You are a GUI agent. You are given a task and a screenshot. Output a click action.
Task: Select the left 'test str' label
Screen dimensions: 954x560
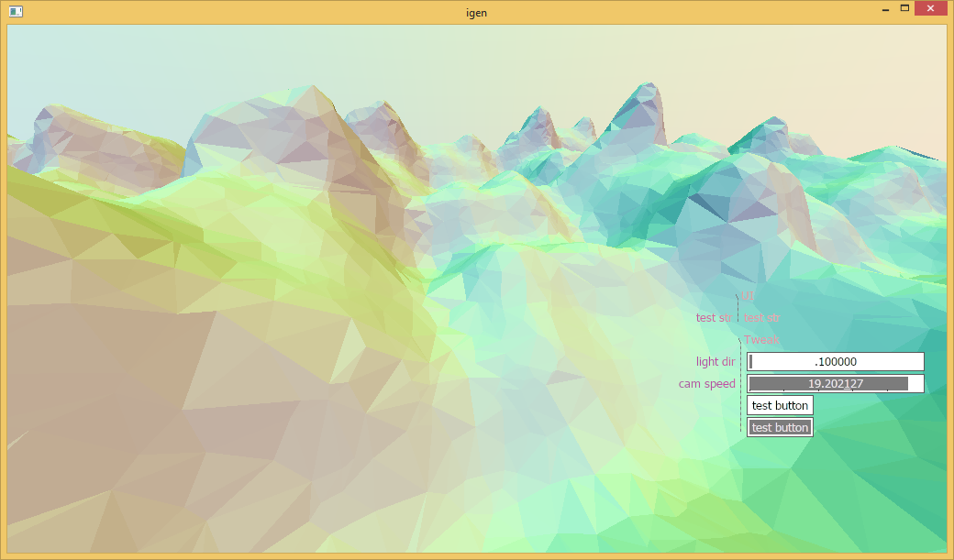pyautogui.click(x=713, y=318)
